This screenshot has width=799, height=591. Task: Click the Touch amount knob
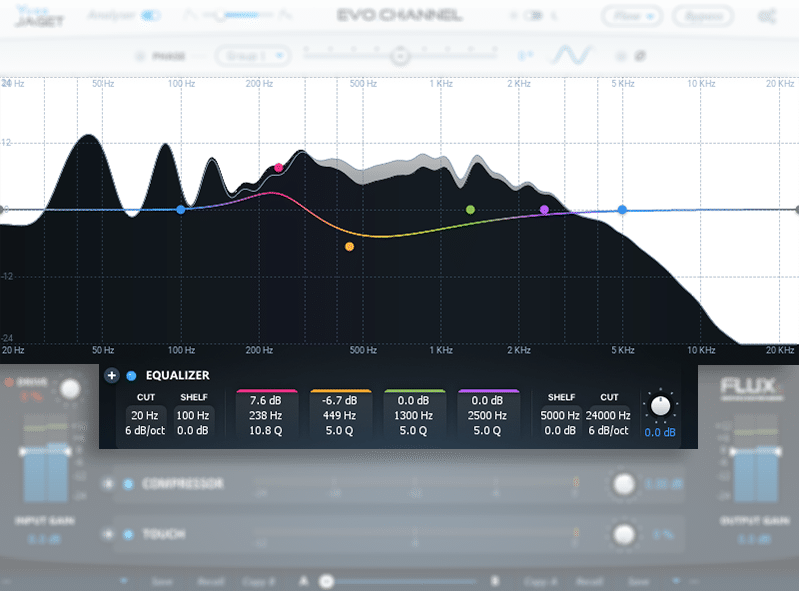click(624, 534)
